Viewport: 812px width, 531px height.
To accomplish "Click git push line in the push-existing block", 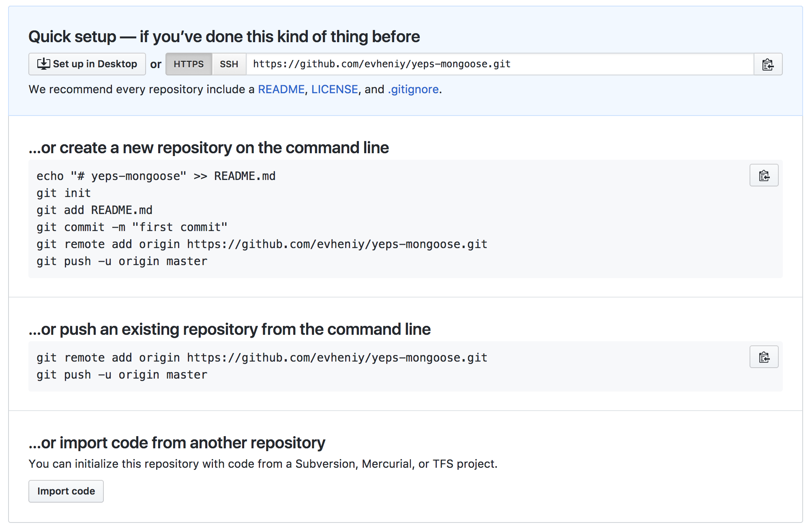I will coord(122,375).
